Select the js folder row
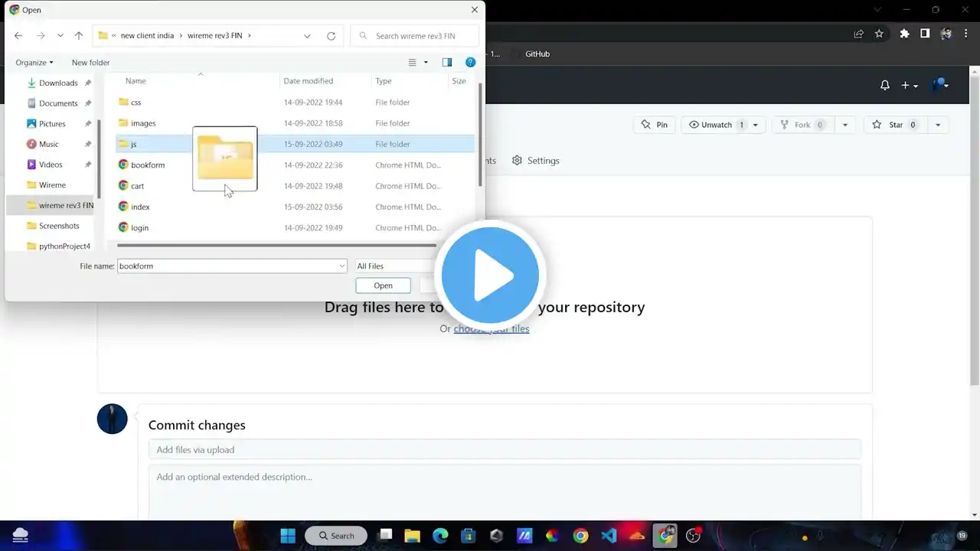This screenshot has height=551, width=980. [295, 144]
